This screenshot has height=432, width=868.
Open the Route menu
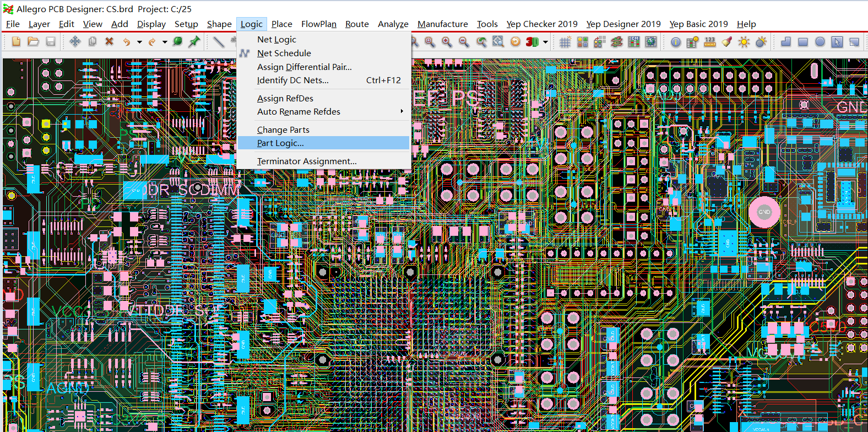click(357, 24)
